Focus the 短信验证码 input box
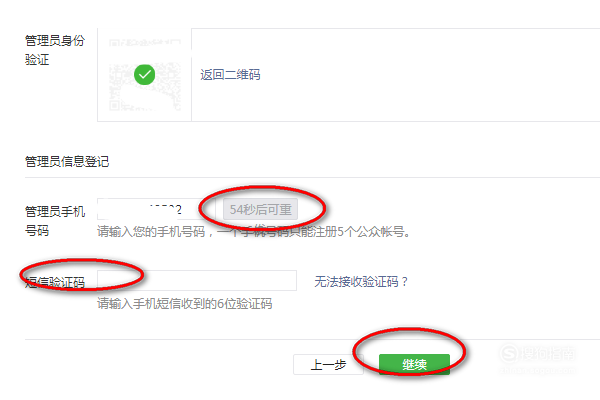 point(197,281)
